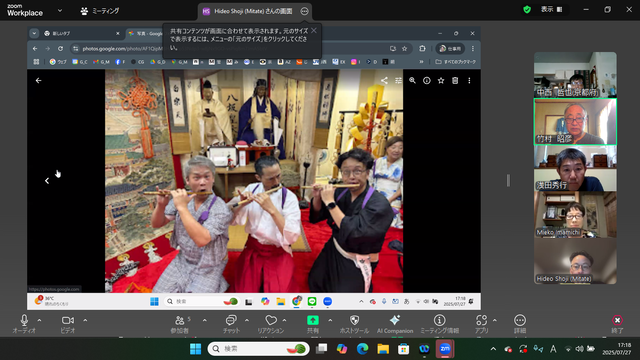Grab the video panel divider handle
Viewport: 640px width, 360px height.
point(508,180)
